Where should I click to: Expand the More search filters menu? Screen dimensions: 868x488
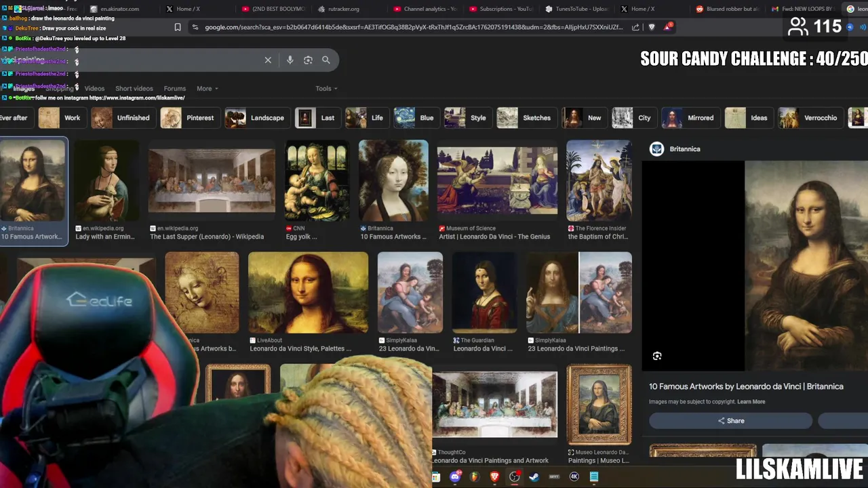(x=208, y=89)
